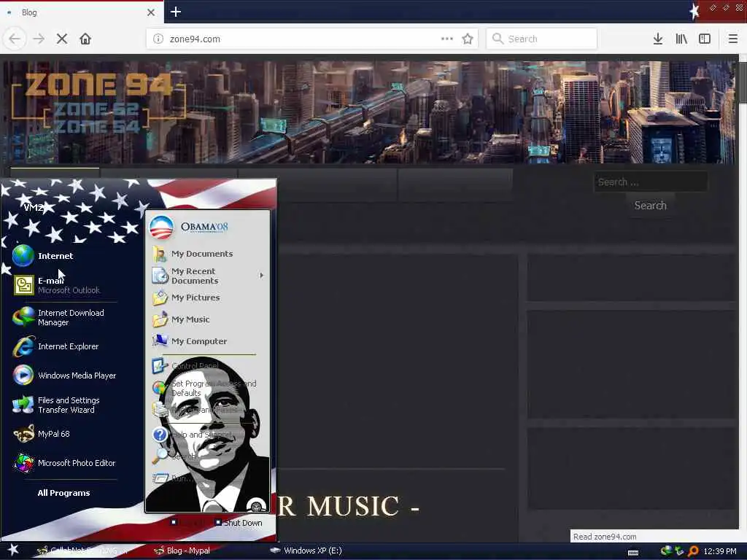The height and width of the screenshot is (560, 747).
Task: Switch to the CollabNet taskbar window
Action: [82, 551]
